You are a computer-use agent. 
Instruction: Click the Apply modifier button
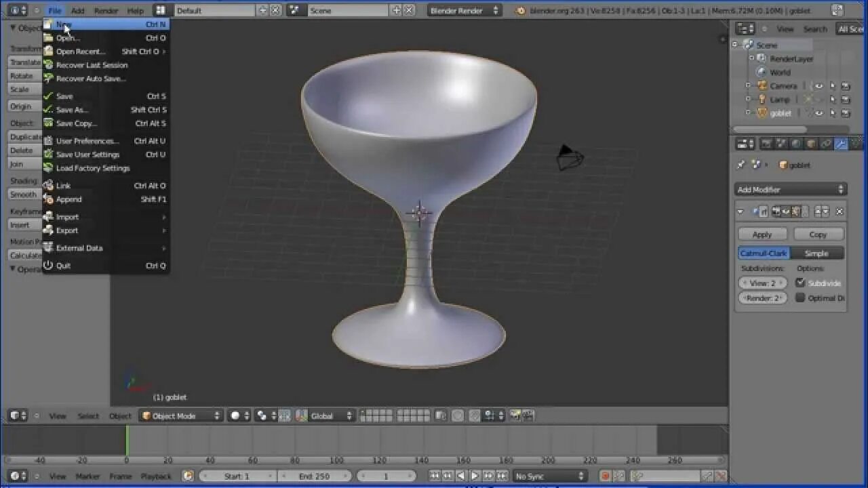pos(762,235)
